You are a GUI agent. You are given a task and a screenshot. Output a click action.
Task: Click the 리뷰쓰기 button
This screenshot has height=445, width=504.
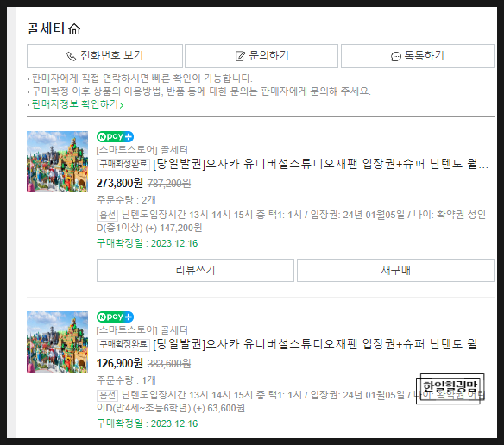(195, 270)
